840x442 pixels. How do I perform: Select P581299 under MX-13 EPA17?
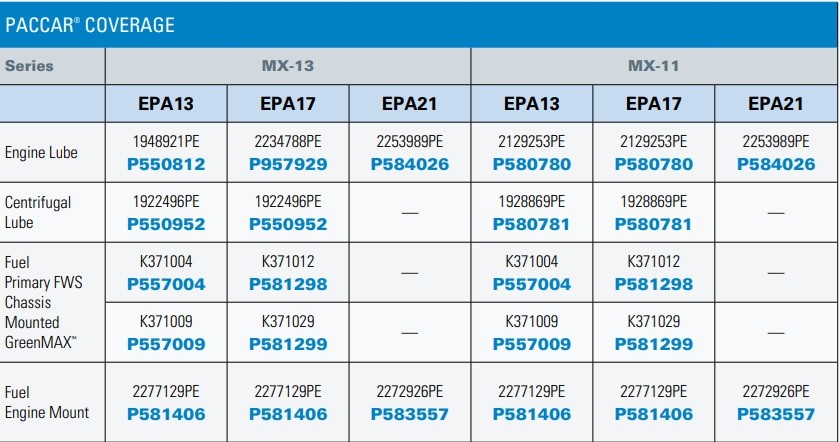[x=288, y=344]
